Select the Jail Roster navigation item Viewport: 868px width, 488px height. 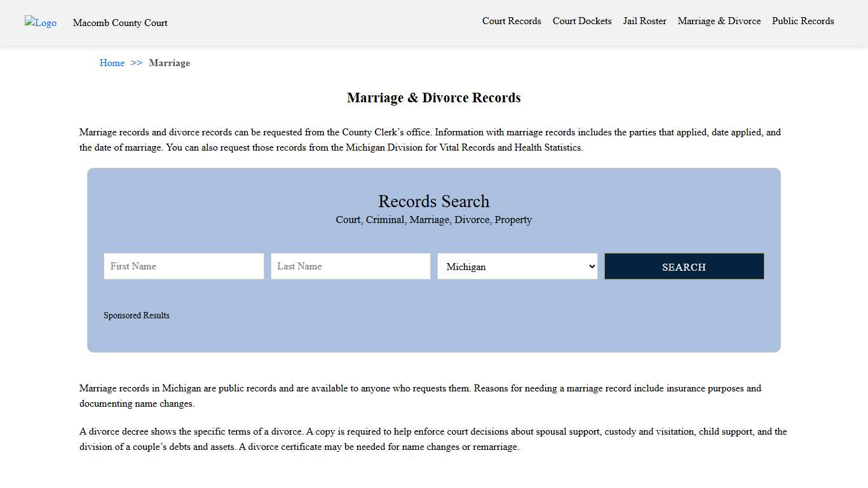pyautogui.click(x=644, y=21)
